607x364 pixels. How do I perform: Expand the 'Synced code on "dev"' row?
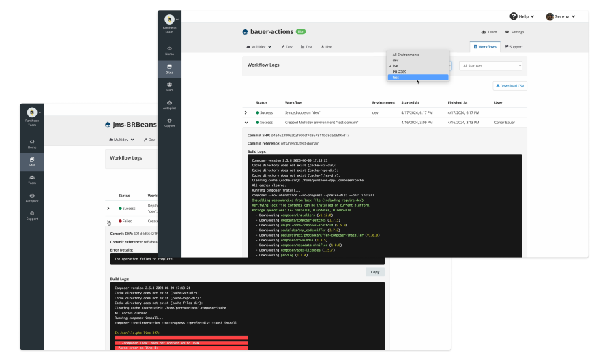point(246,112)
